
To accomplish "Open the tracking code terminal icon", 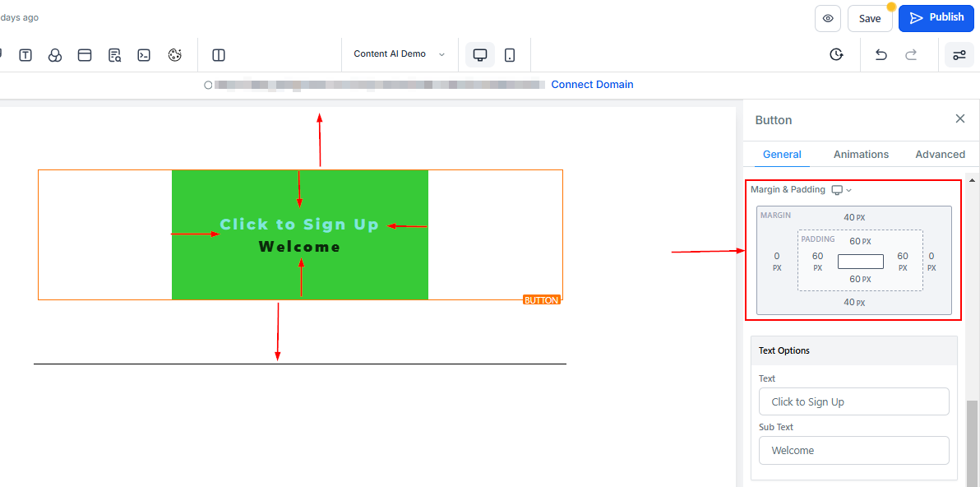I will [x=144, y=55].
